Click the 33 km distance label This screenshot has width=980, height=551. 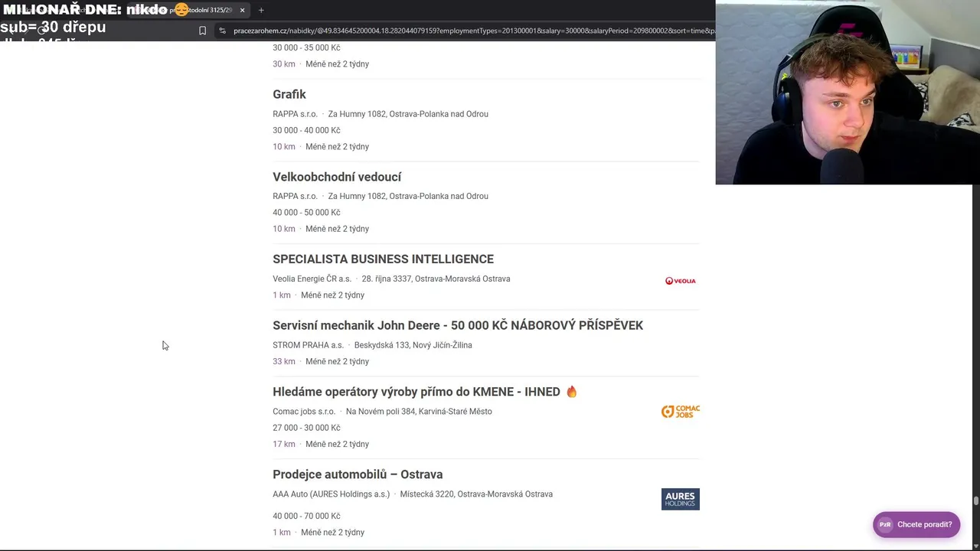(x=283, y=361)
